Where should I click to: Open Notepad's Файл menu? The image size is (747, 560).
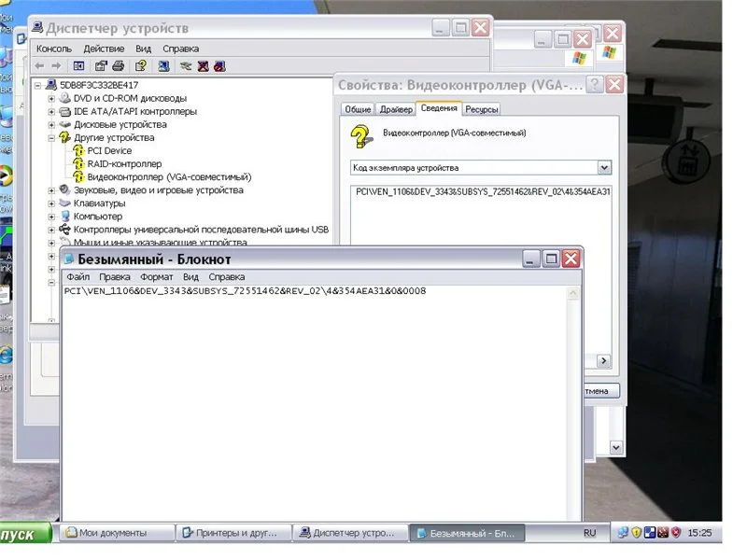coord(78,276)
